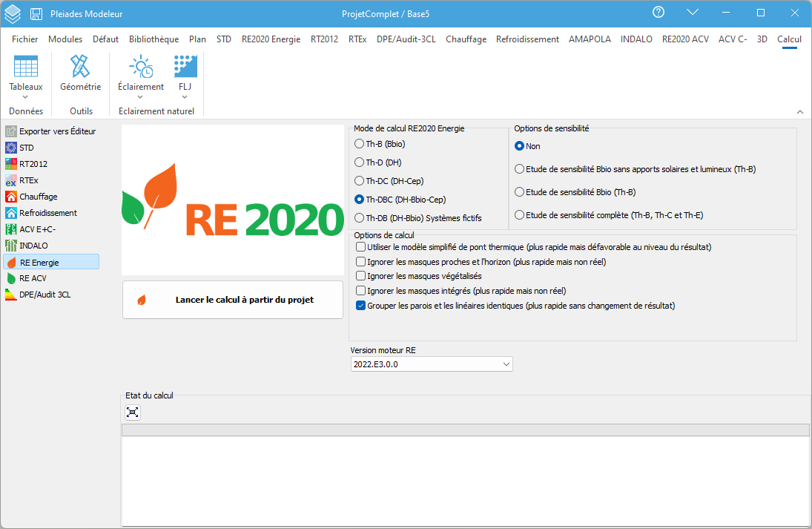812x529 pixels.
Task: Switch to the AMAPOLA tab
Action: pos(590,39)
